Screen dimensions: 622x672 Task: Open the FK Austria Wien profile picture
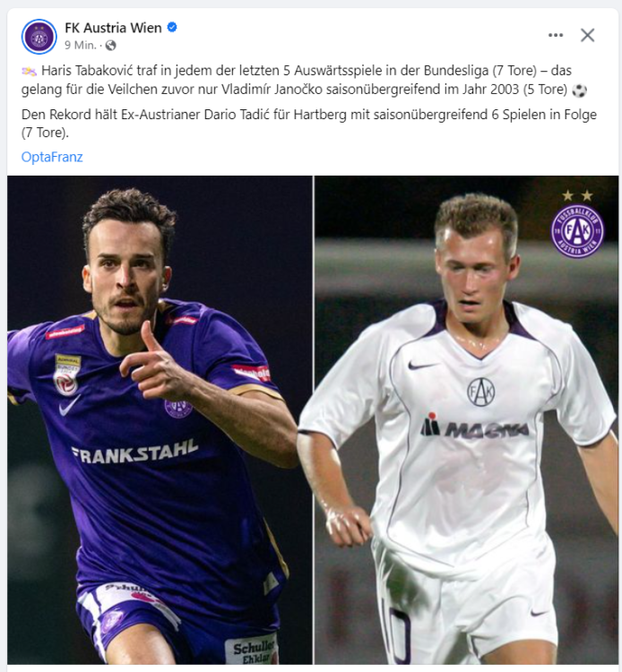coord(39,37)
